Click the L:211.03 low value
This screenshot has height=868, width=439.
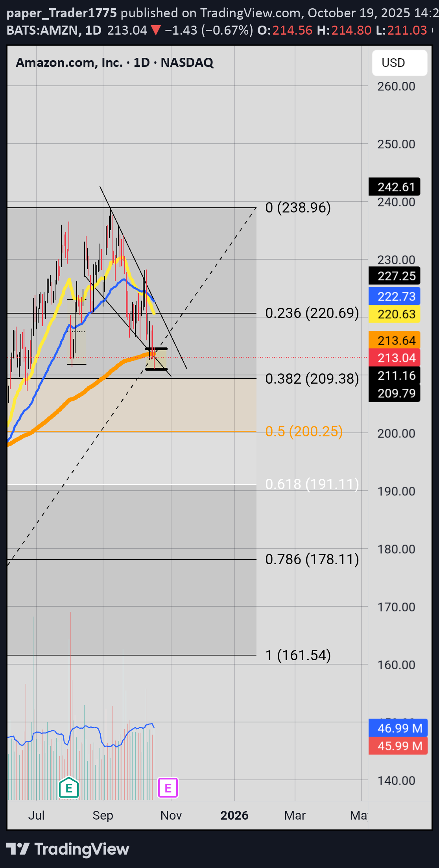point(401,30)
